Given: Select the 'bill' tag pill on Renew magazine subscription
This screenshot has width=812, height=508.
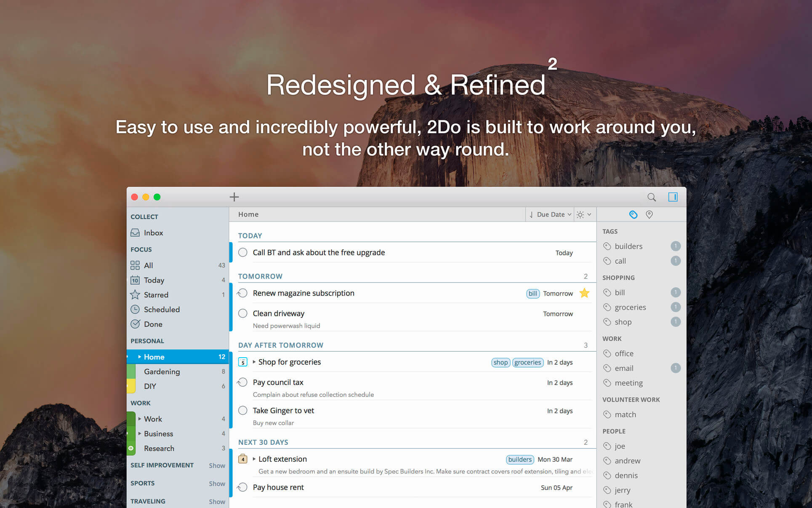Looking at the screenshot, I should click(532, 293).
